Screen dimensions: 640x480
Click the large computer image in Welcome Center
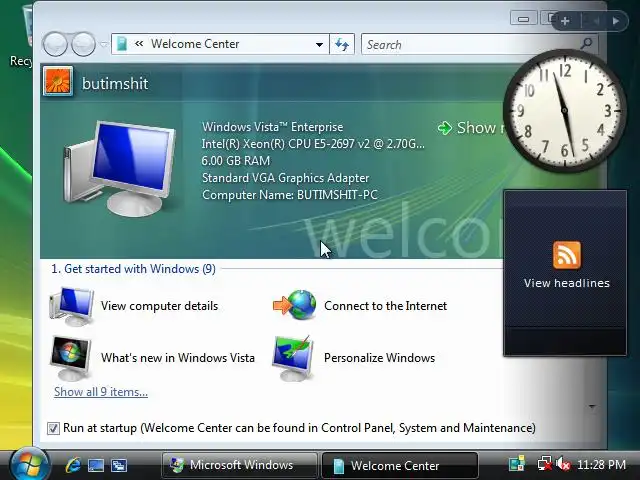pos(120,168)
